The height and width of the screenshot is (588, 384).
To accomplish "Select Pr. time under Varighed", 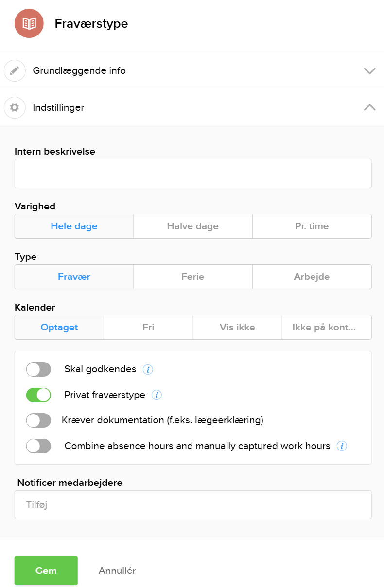I will coord(312,226).
